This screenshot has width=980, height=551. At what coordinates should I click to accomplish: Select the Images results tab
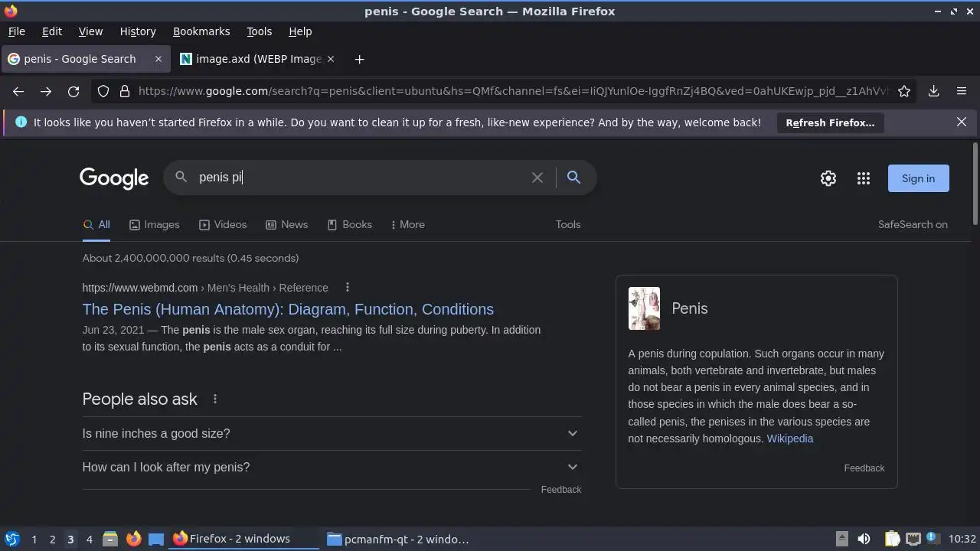click(x=155, y=224)
